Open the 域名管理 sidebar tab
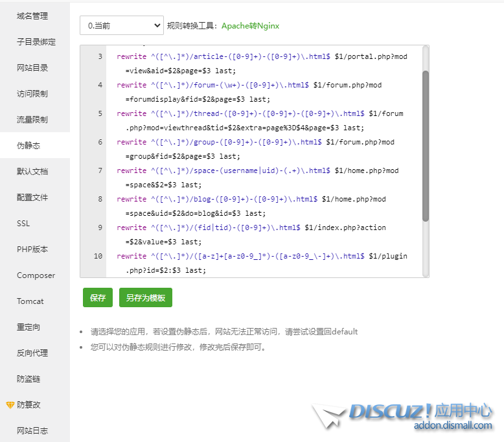 32,16
